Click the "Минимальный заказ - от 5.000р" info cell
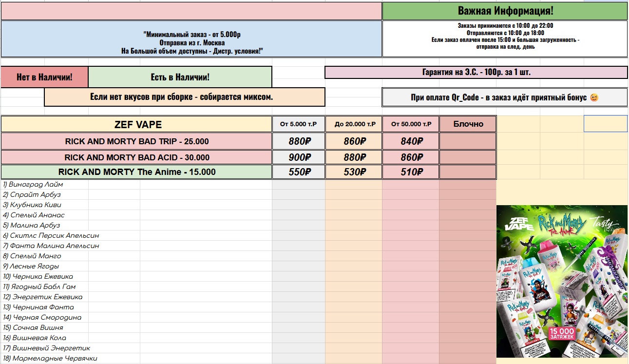The image size is (629, 364). coord(192,39)
